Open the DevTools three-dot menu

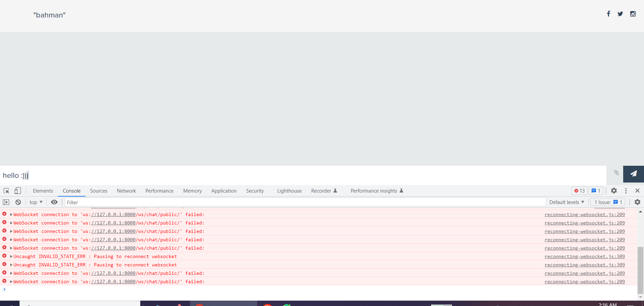tap(626, 191)
